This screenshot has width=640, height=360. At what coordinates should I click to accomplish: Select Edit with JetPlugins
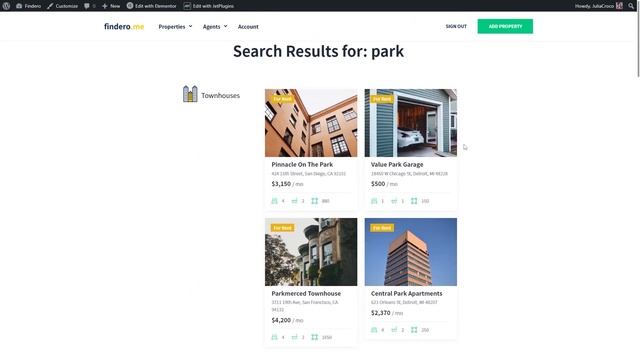208,6
